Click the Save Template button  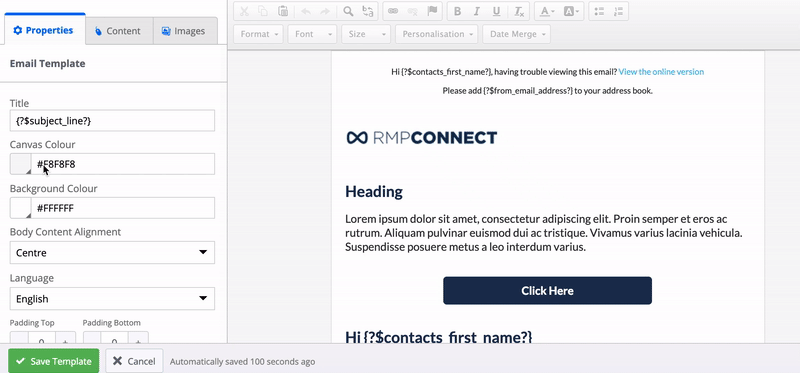coord(54,361)
